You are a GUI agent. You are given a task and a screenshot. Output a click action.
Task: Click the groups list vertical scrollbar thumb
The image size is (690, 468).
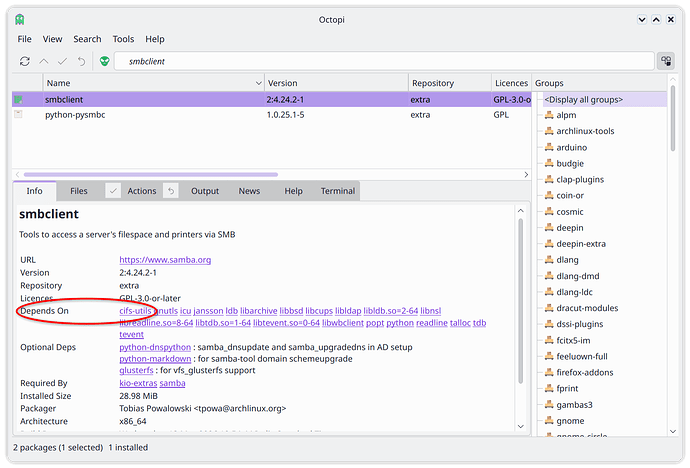click(x=673, y=118)
